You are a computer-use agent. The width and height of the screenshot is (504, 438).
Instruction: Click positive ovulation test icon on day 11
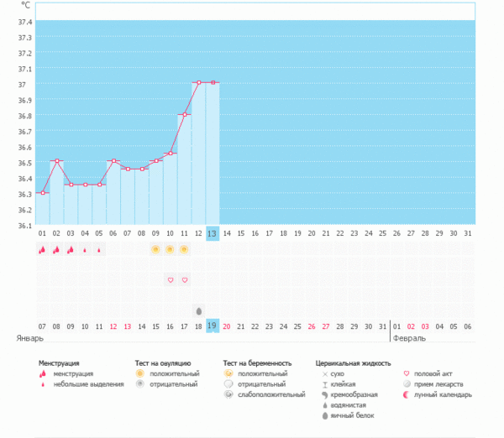point(184,249)
